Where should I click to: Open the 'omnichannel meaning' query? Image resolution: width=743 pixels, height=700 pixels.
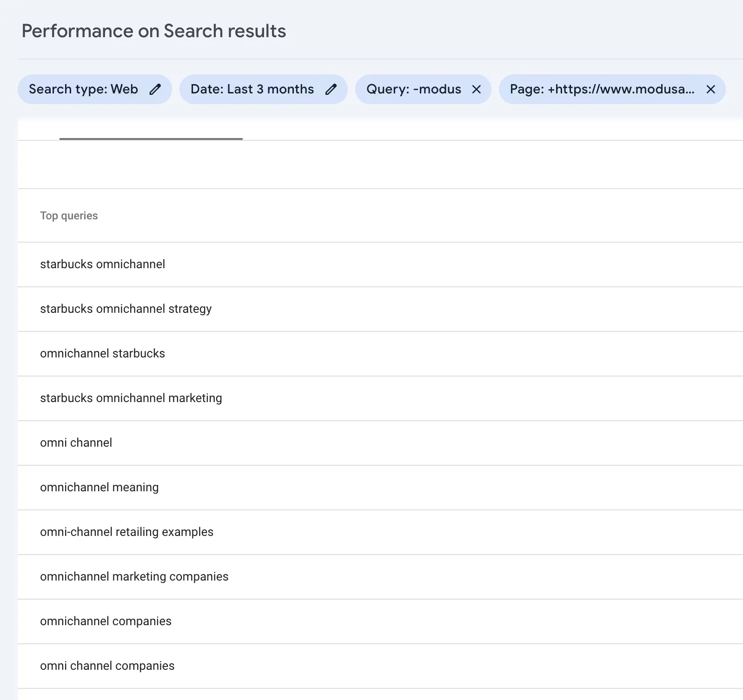pos(100,487)
